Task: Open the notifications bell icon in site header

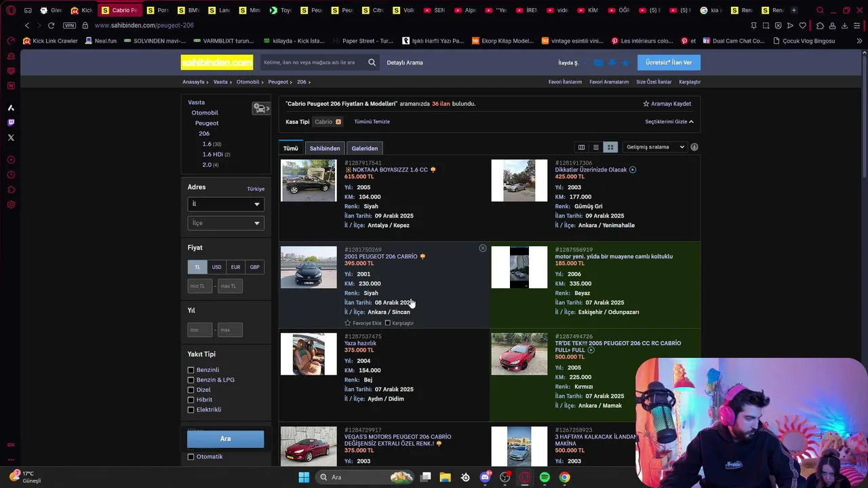Action: pos(612,62)
